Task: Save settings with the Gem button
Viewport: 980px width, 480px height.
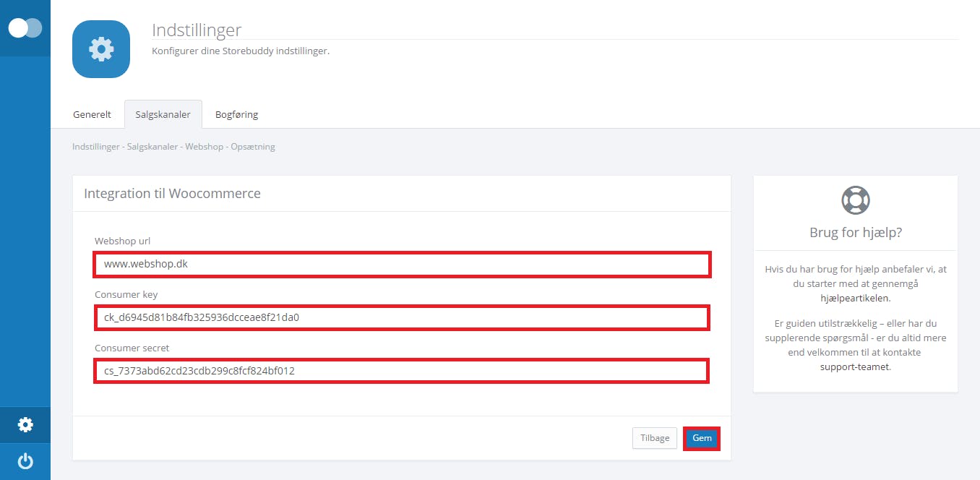Action: (x=702, y=438)
